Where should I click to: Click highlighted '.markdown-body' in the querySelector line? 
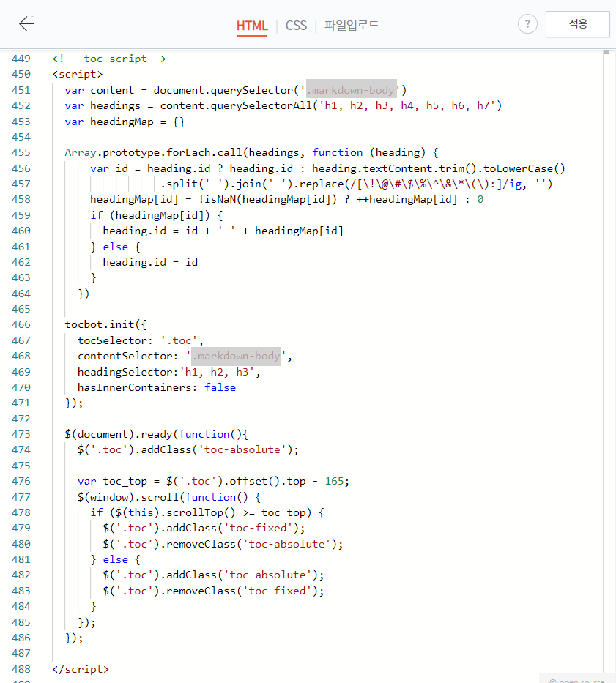[x=352, y=90]
